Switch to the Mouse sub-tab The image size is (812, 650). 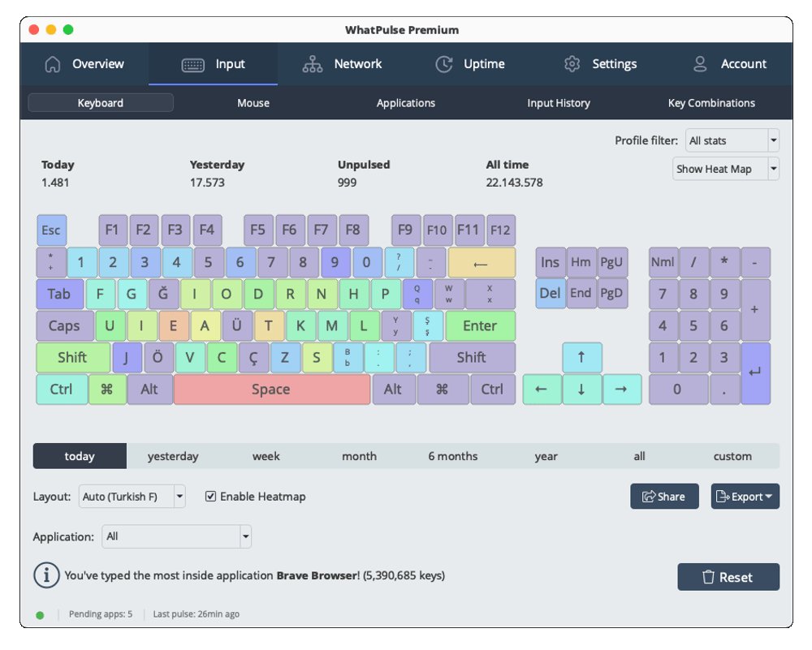pyautogui.click(x=253, y=102)
